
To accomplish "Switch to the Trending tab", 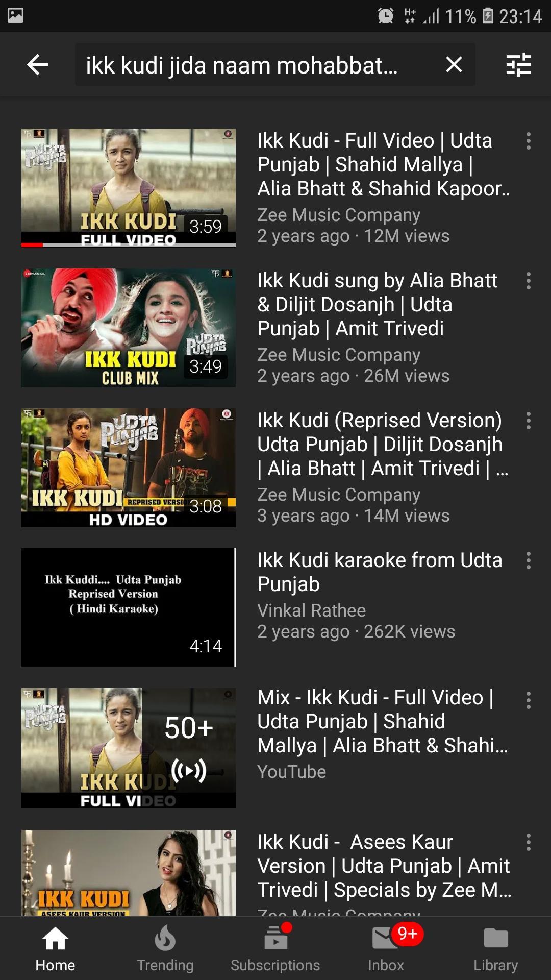I will click(x=165, y=949).
